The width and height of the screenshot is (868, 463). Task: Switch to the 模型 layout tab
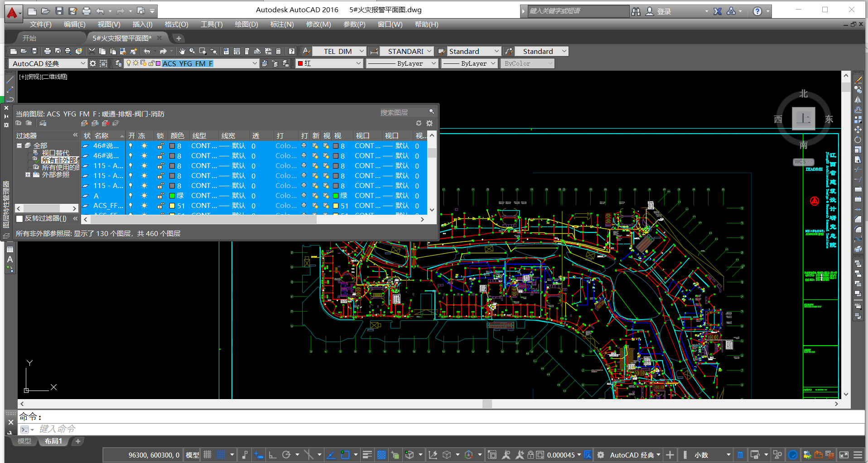coord(24,441)
